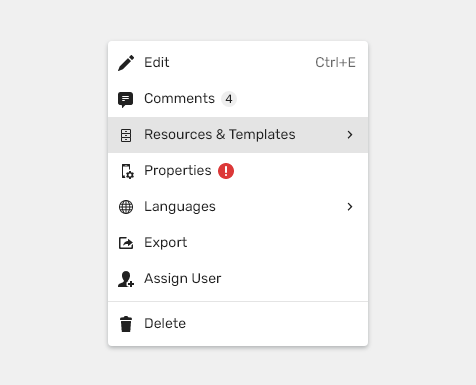Click the Assign User person icon
Image resolution: width=476 pixels, height=385 pixels.
126,279
